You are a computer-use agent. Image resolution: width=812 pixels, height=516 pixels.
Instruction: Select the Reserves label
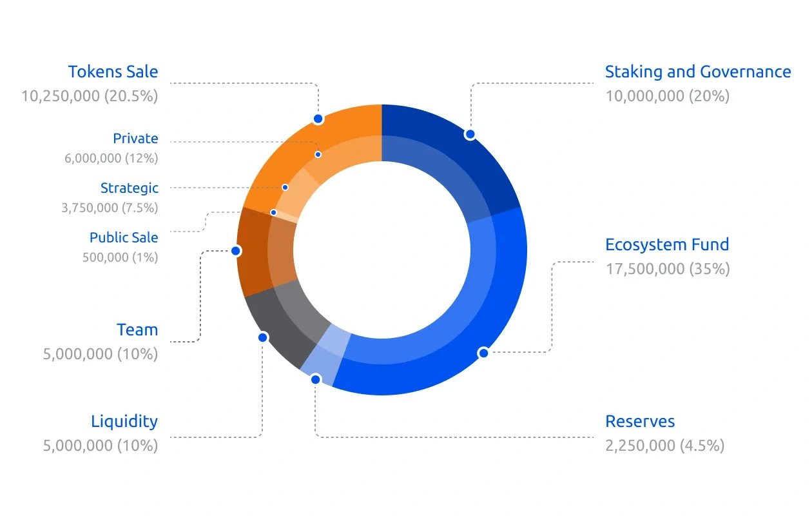click(640, 421)
